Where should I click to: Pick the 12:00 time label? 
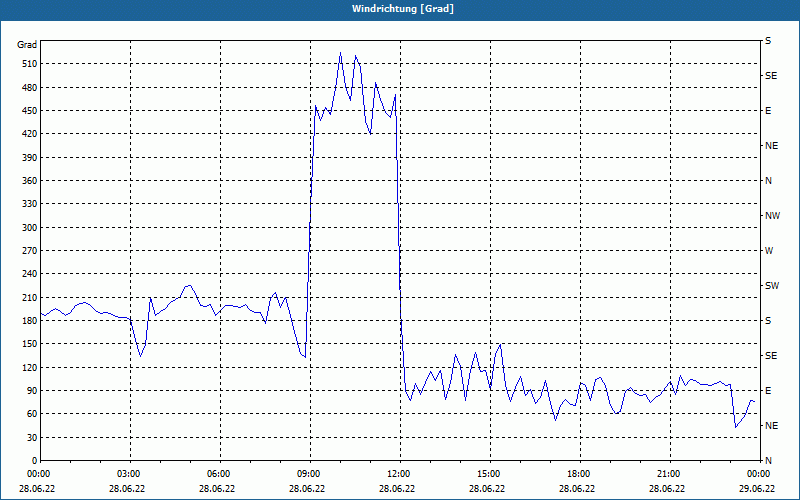click(x=397, y=474)
